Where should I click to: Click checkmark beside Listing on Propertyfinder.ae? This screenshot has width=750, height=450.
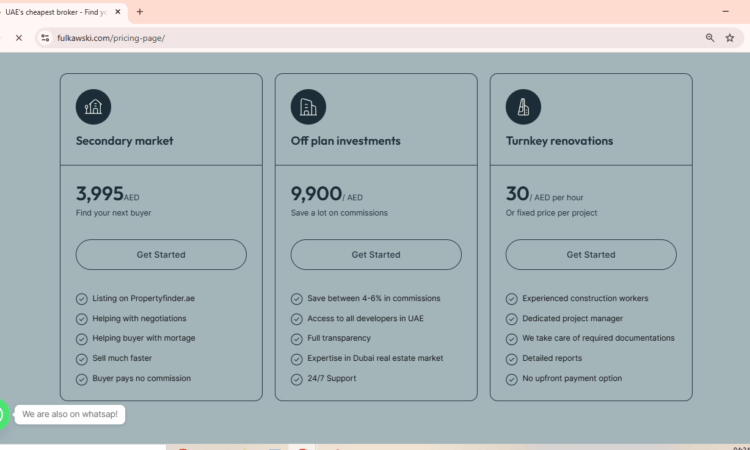coord(82,299)
